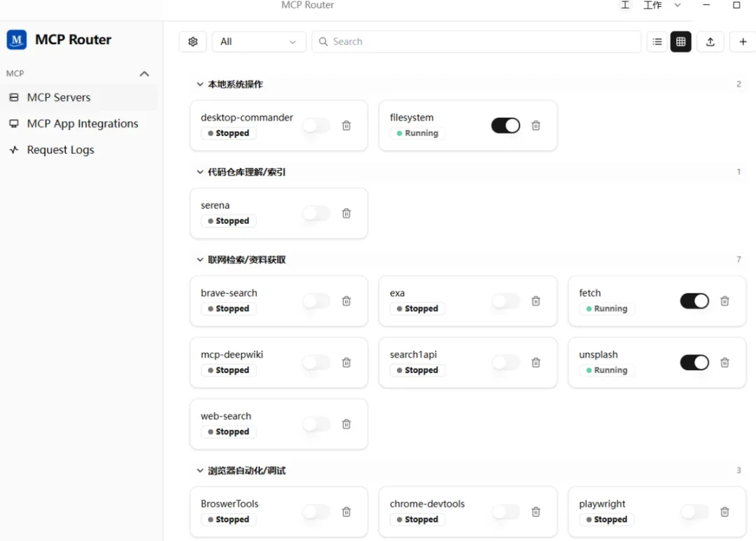
Task: Enable the brave-search server toggle
Action: [316, 301]
